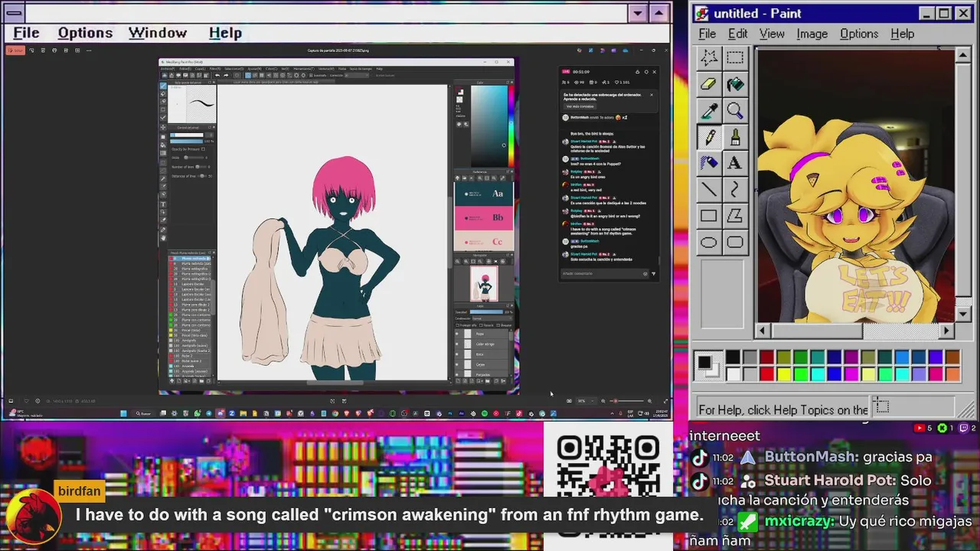Dismiss the overload warning notice in chat
This screenshot has height=551, width=980.
coord(652,95)
